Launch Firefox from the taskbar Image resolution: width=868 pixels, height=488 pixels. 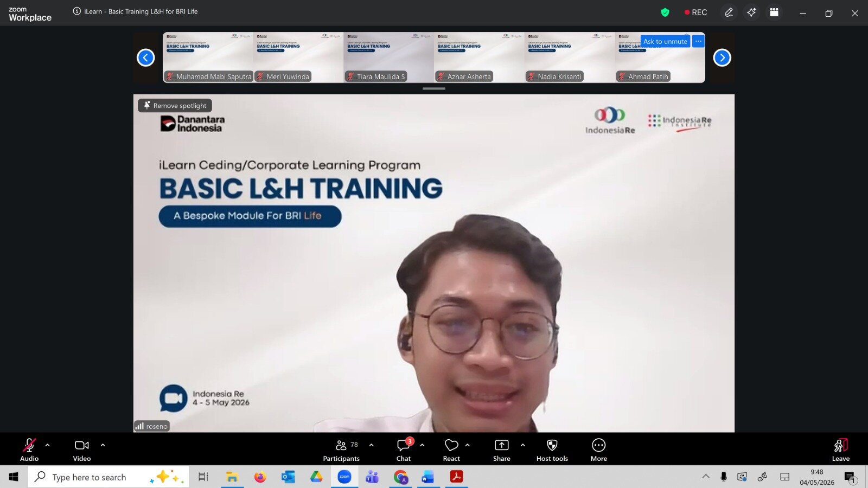coord(260,477)
